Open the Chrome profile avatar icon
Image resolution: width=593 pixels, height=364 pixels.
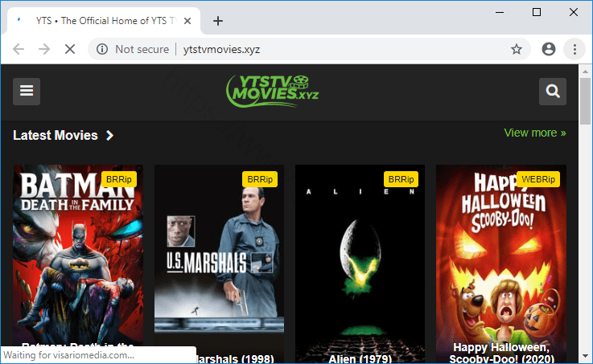point(549,49)
